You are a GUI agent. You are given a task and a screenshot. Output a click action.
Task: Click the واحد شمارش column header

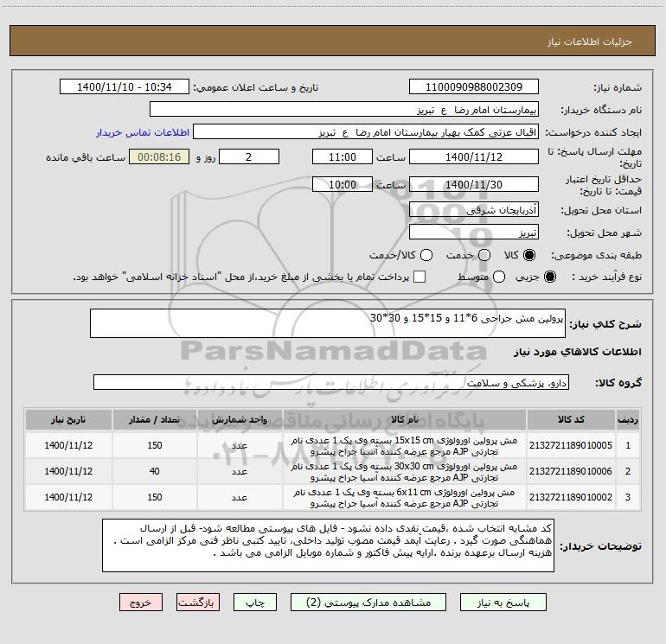pyautogui.click(x=240, y=419)
